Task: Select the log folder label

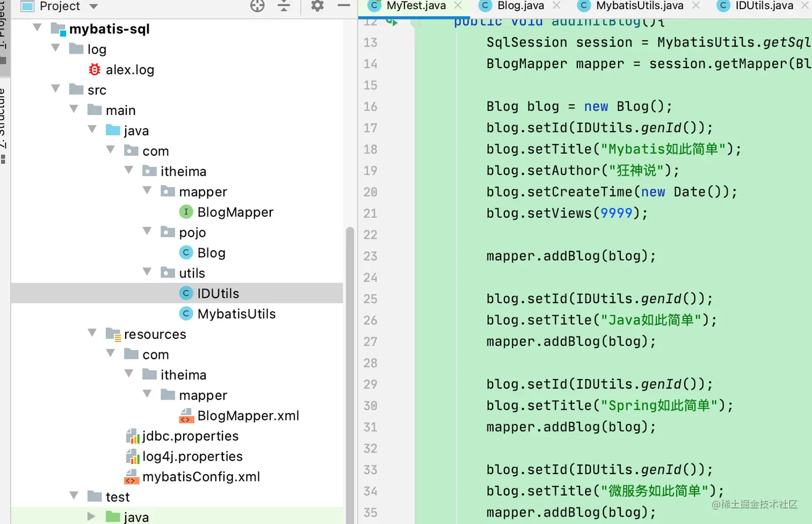Action: [97, 49]
